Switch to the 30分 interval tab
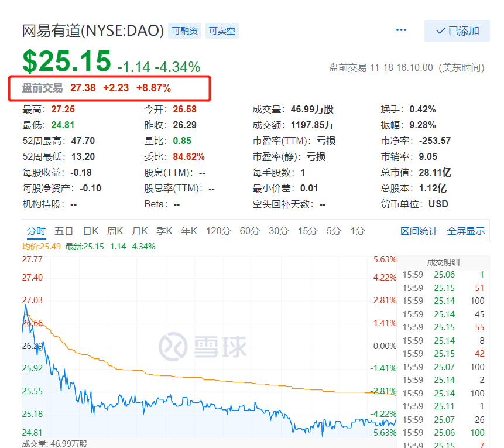Image resolution: width=504 pixels, height=448 pixels. [279, 231]
